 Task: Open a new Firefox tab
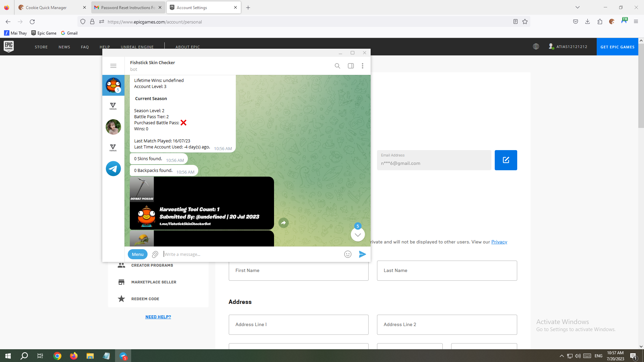(248, 7)
